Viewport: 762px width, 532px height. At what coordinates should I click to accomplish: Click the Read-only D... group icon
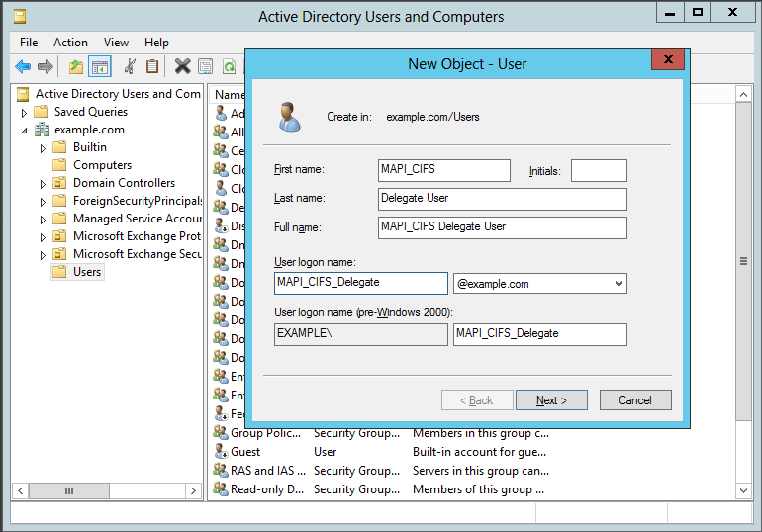pyautogui.click(x=221, y=488)
